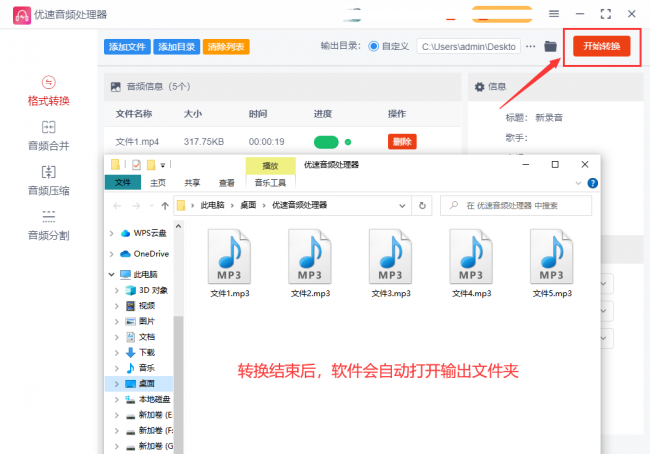650x454 pixels.
Task: Open the quick access toolbar customize dropdown
Action: click(x=163, y=165)
